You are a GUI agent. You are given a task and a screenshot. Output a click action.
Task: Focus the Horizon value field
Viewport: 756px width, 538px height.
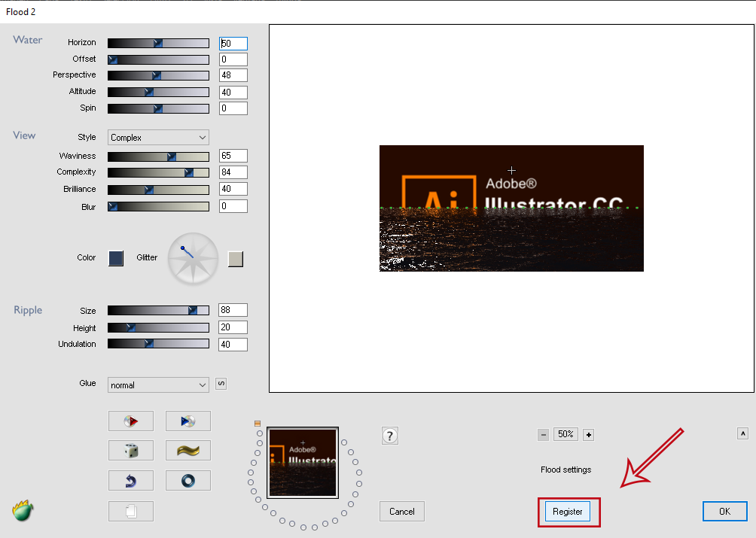point(233,44)
